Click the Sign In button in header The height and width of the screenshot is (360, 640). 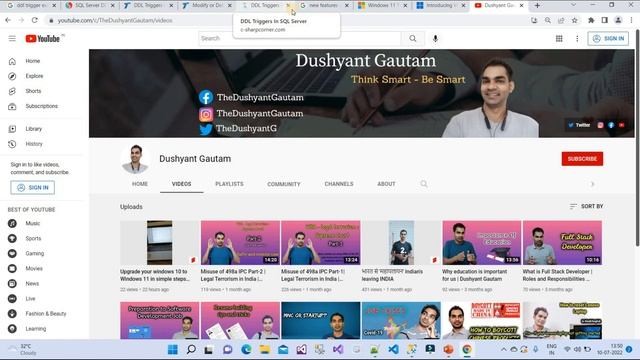[x=608, y=38]
